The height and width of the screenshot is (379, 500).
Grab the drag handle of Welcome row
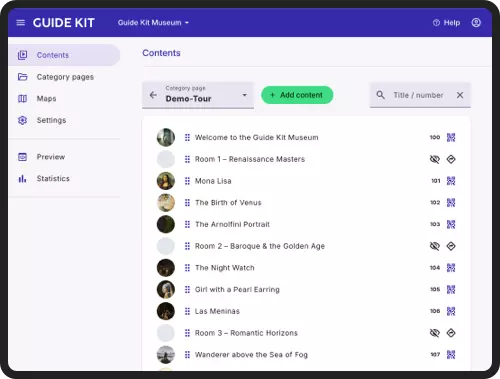(187, 137)
